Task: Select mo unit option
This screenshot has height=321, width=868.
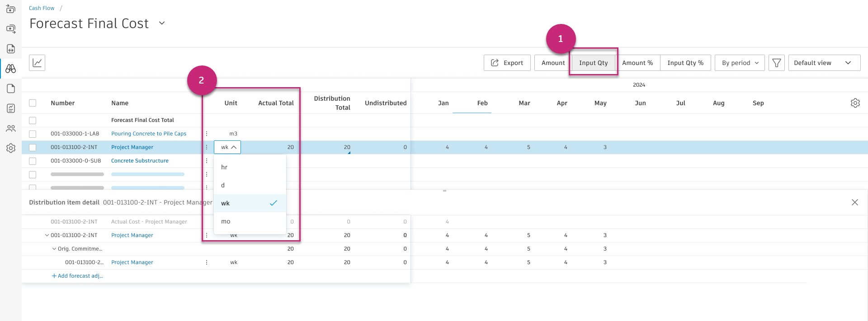Action: pos(226,221)
